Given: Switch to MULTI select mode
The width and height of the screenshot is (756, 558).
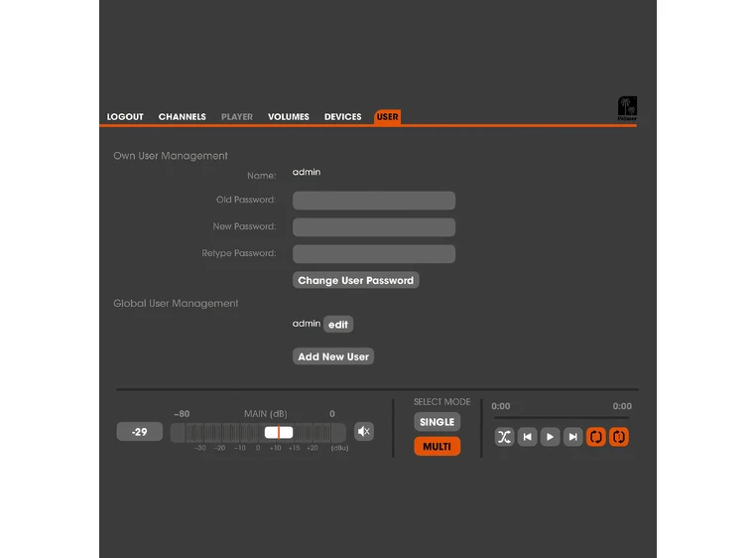Looking at the screenshot, I should point(437,447).
